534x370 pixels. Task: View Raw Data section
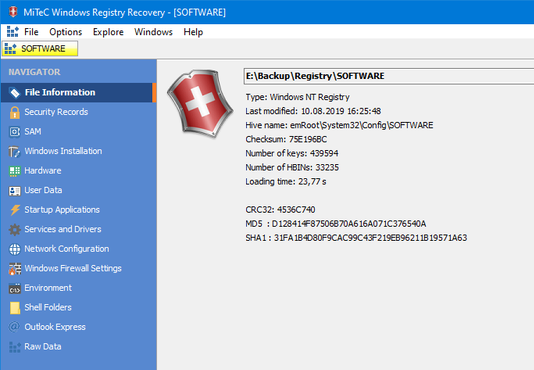click(x=78, y=347)
